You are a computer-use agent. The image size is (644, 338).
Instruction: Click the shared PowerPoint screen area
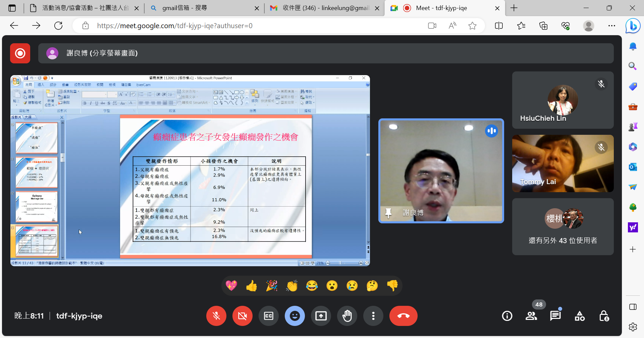point(190,171)
